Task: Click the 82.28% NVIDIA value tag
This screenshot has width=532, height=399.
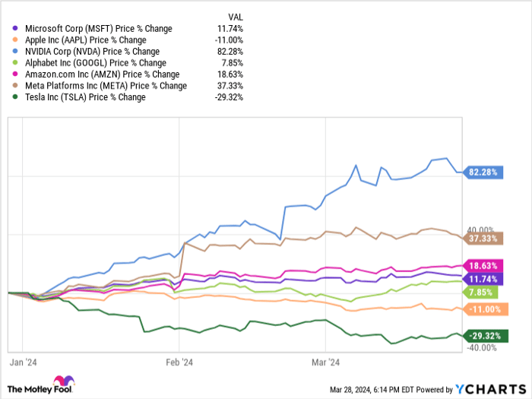Action: (483, 173)
